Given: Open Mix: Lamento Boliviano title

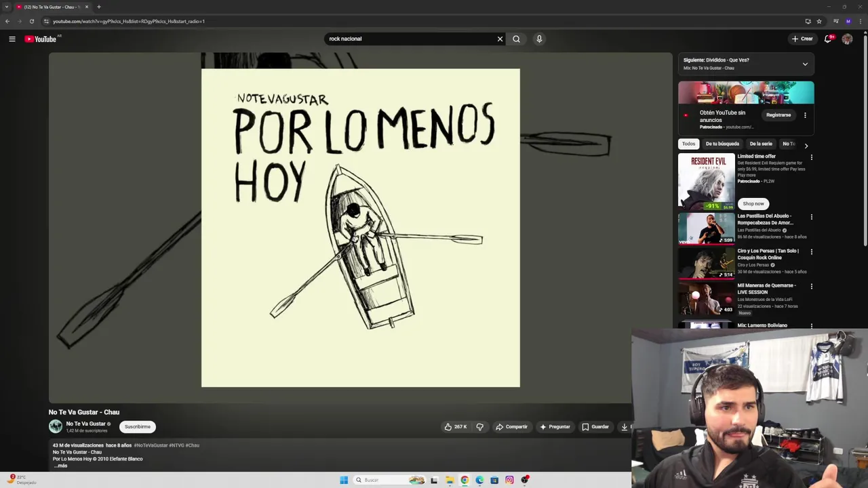Looking at the screenshot, I should [762, 325].
